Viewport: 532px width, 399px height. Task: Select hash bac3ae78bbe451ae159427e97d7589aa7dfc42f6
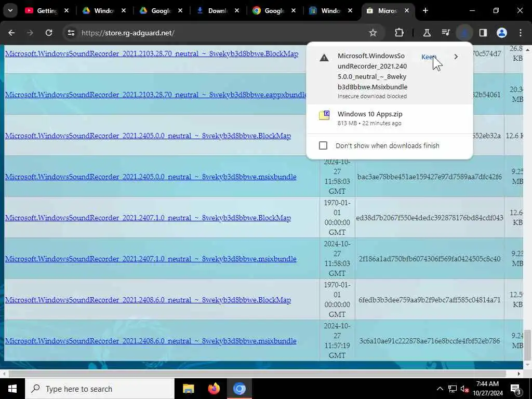429,177
